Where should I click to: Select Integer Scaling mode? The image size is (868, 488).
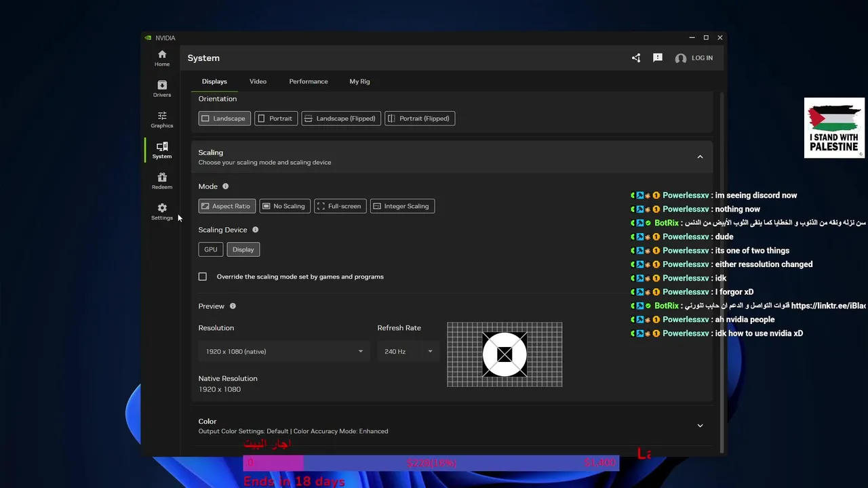click(402, 206)
